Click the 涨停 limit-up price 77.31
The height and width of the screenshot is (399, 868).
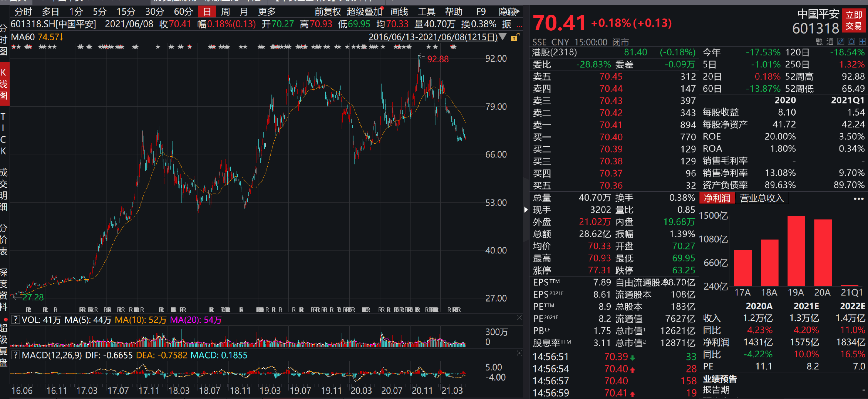[x=599, y=270]
